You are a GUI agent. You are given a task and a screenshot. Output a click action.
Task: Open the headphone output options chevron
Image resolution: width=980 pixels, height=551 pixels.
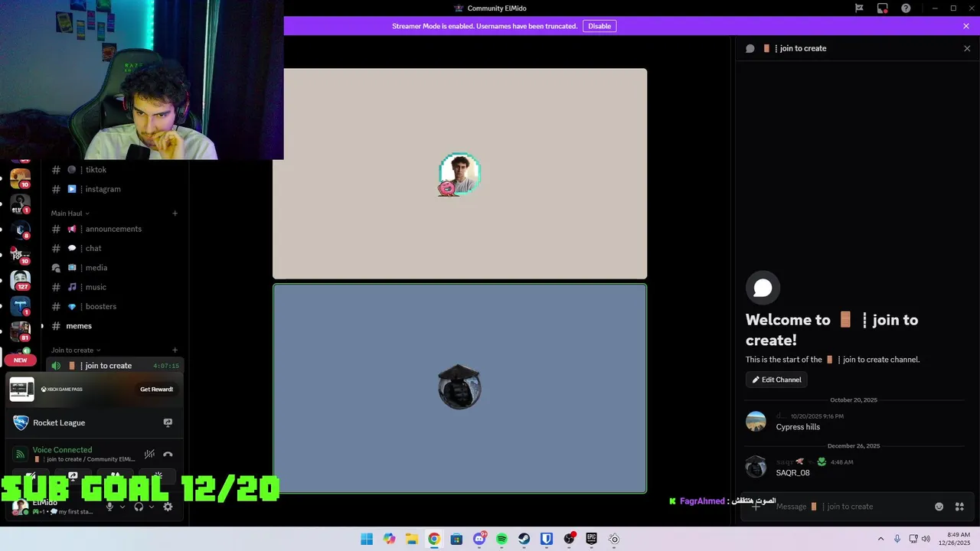[151, 507]
